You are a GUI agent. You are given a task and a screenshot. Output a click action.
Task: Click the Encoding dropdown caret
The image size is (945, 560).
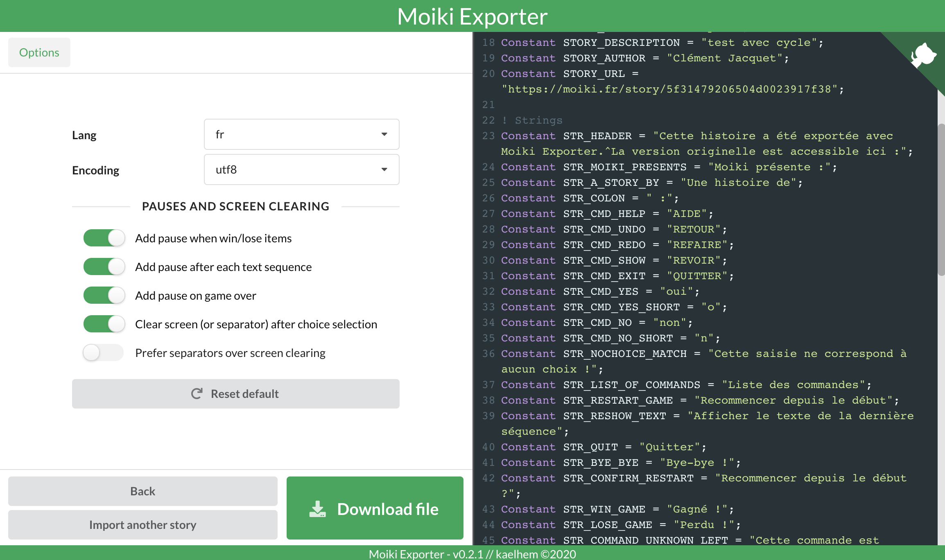point(384,169)
